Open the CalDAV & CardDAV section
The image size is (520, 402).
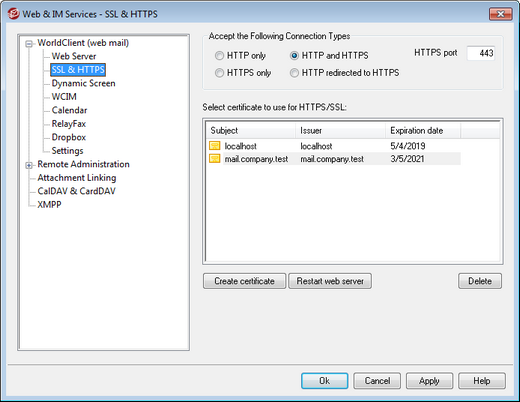[76, 191]
